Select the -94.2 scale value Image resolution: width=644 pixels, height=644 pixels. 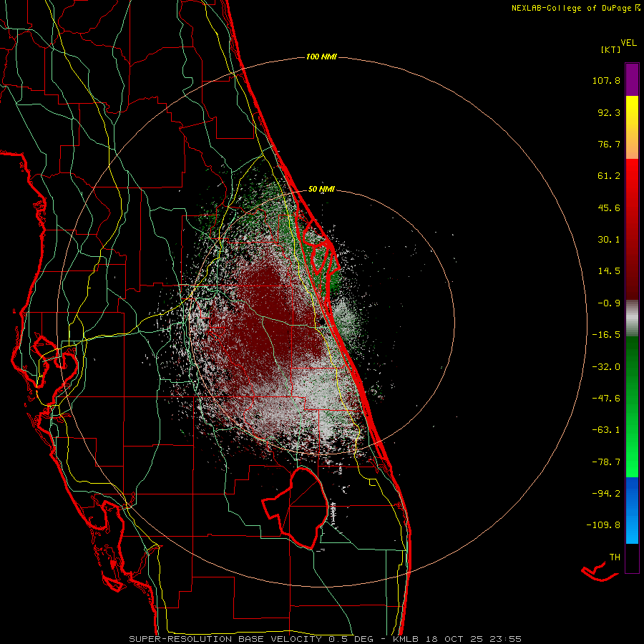tap(606, 493)
